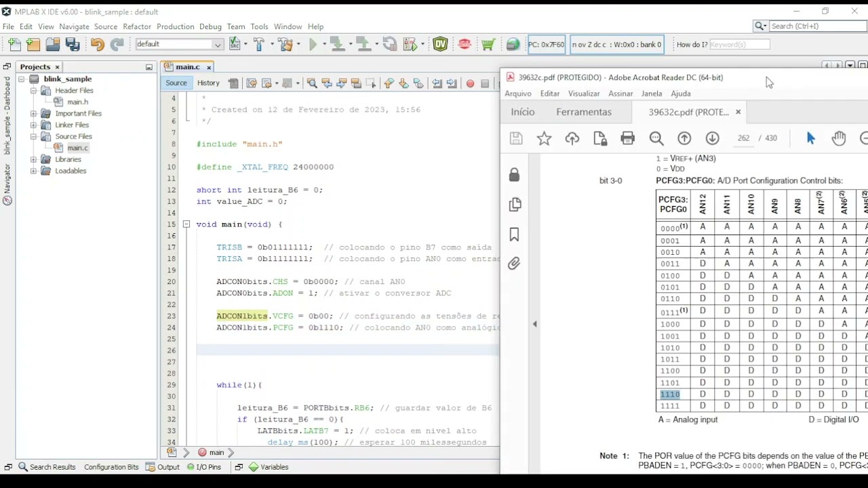This screenshot has width=868, height=488.
Task: Open the Refactor menu in MPLAB
Action: 137,26
